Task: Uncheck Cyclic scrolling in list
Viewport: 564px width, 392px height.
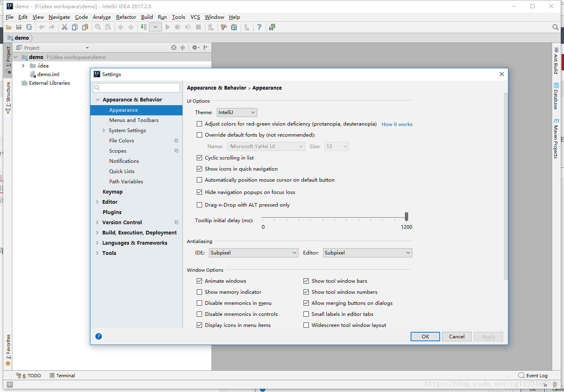Action: pos(200,158)
